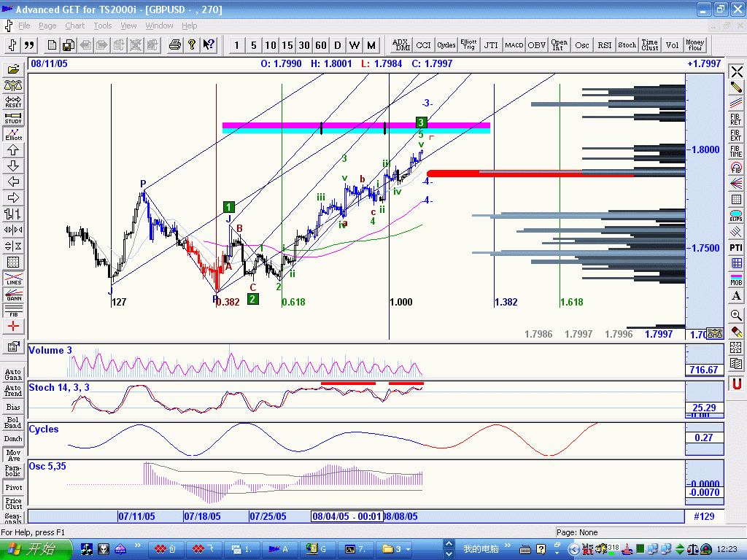Open the Tools menu
Screen dimensions: 747x560
click(103, 26)
